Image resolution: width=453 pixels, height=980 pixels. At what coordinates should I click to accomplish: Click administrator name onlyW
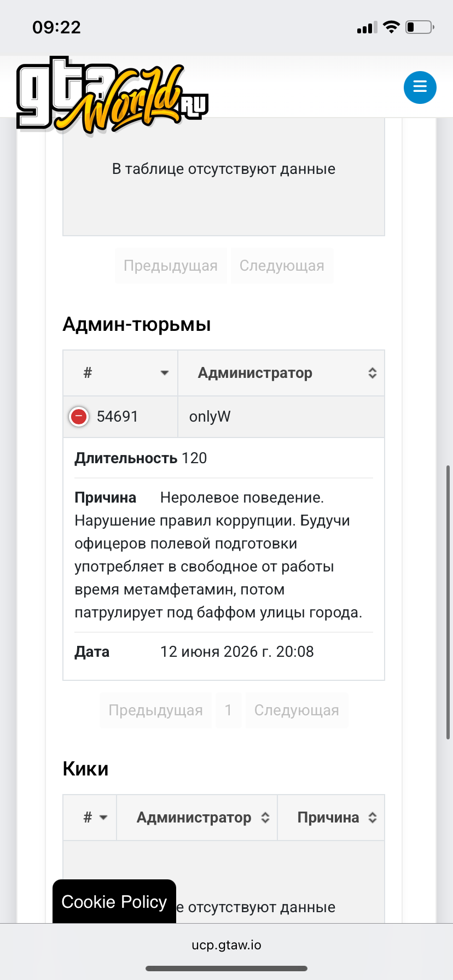210,417
